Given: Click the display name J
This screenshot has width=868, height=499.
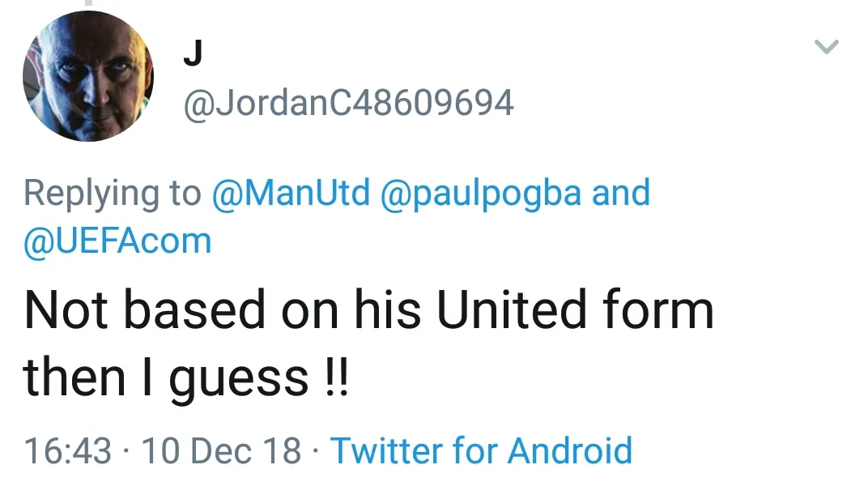Looking at the screenshot, I should (x=193, y=53).
